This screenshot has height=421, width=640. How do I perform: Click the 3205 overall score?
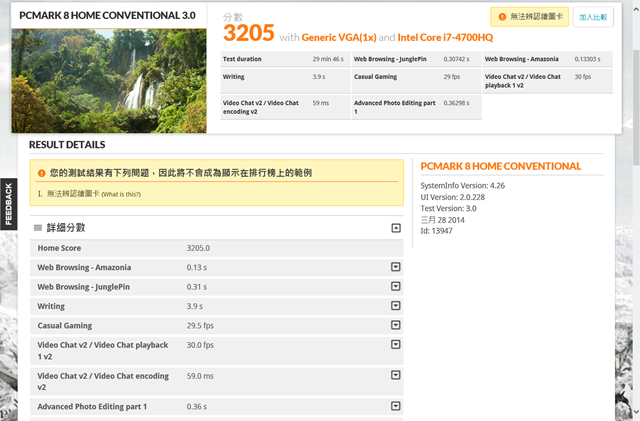249,33
